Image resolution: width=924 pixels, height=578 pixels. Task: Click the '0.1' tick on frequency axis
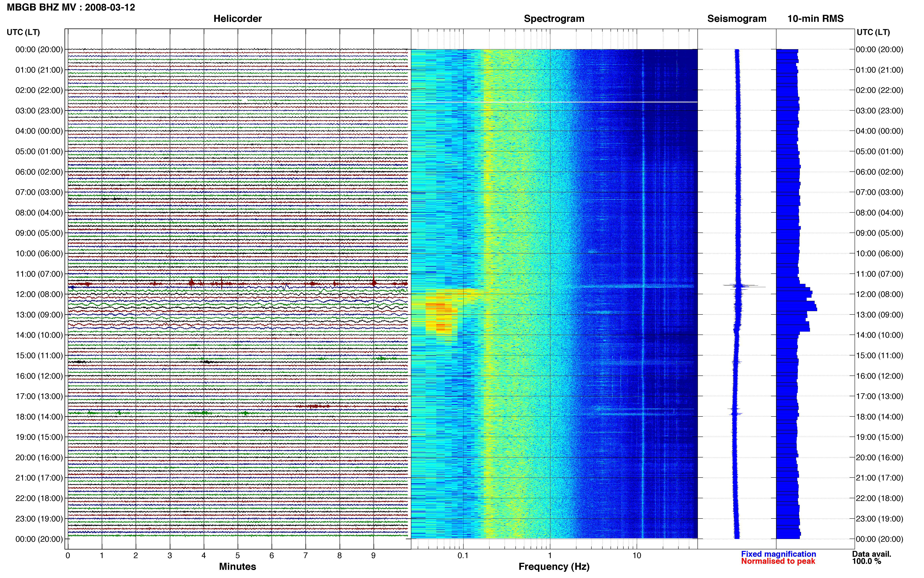[463, 556]
